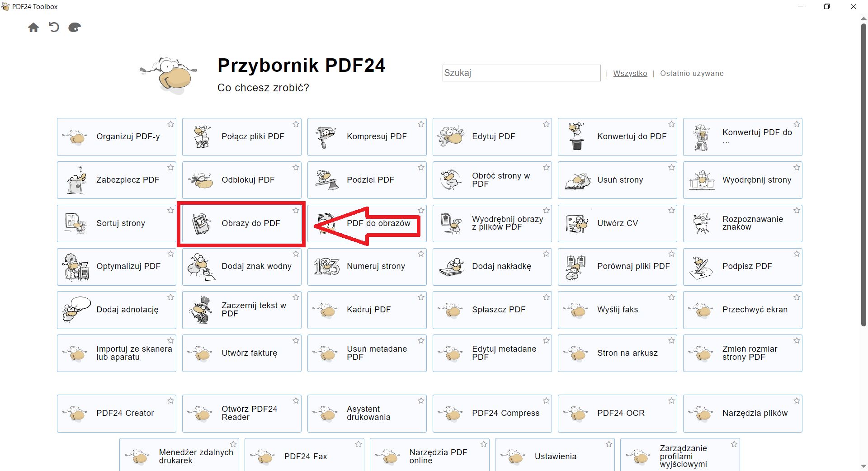This screenshot has height=471, width=868.
Task: Switch to the Wszystko filter
Action: [630, 73]
